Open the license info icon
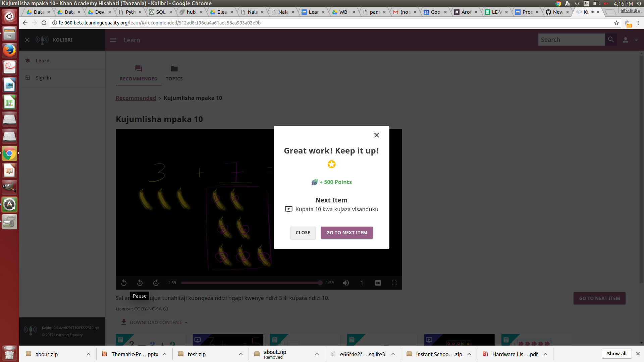 [x=166, y=309]
